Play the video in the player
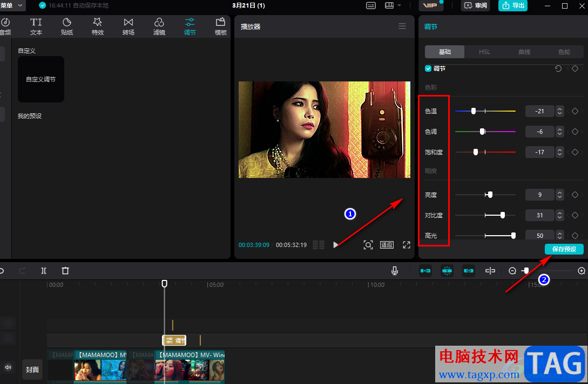 pyautogui.click(x=336, y=245)
